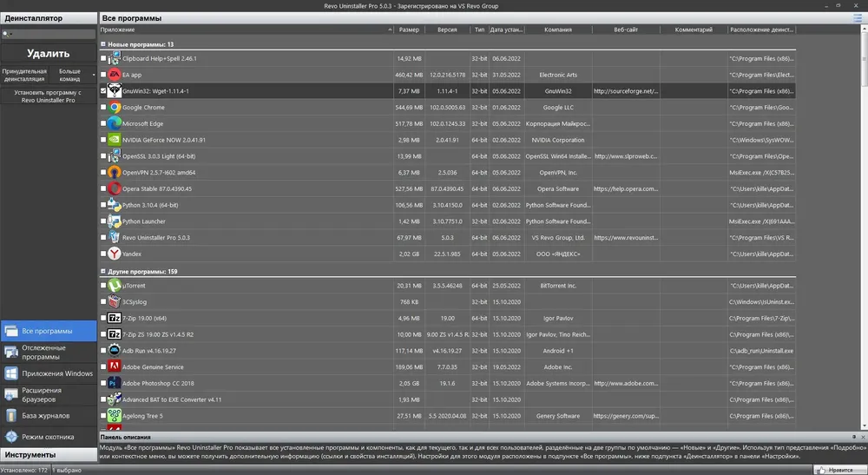Click the vertical scrollbar of program list
Image resolution: width=868 pixels, height=475 pixels.
click(x=865, y=228)
